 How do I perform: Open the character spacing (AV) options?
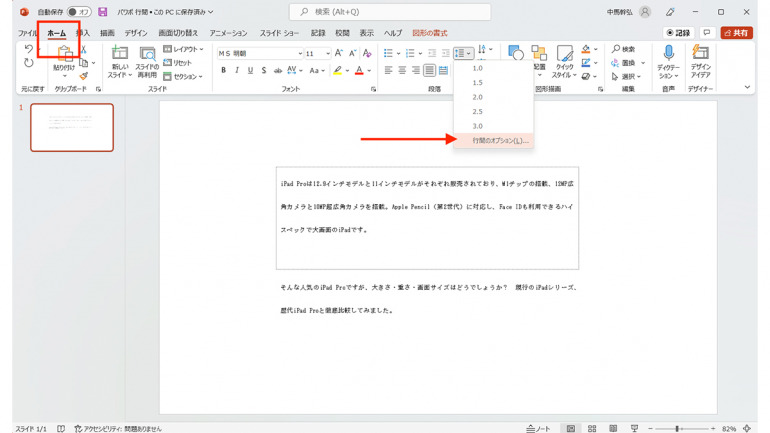tap(294, 70)
